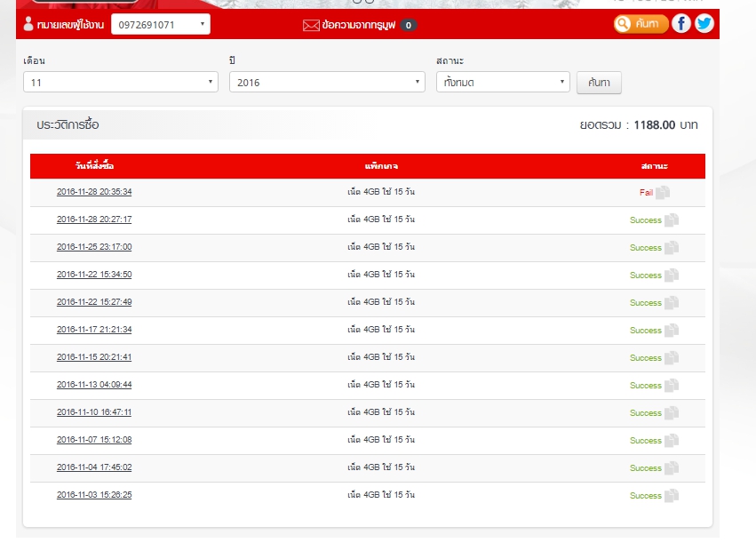Viewport: 756px width, 551px height.
Task: Click document icon beside the Fail status
Action: (x=663, y=193)
